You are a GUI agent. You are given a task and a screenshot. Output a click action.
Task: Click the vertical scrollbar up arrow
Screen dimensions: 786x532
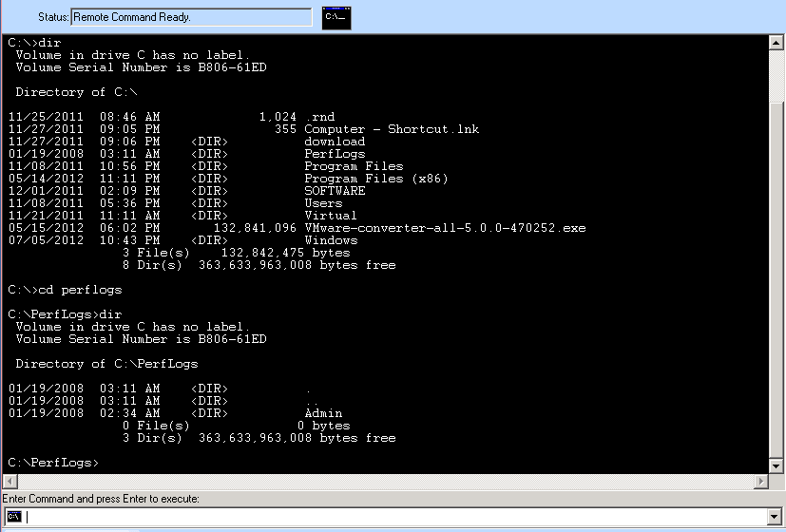pyautogui.click(x=776, y=43)
